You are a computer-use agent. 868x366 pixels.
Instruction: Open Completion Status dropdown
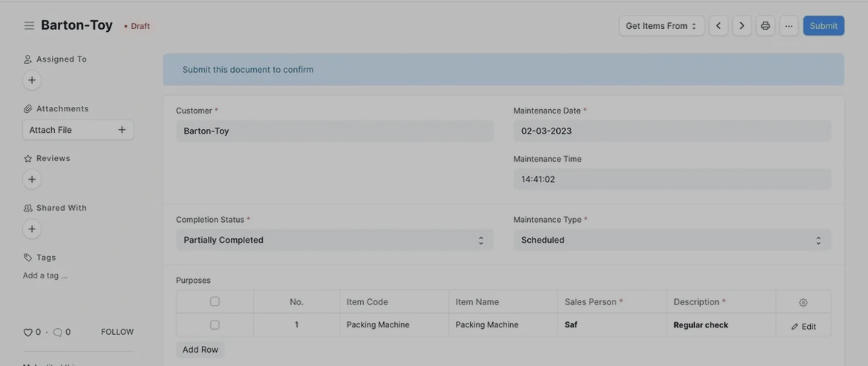[334, 240]
